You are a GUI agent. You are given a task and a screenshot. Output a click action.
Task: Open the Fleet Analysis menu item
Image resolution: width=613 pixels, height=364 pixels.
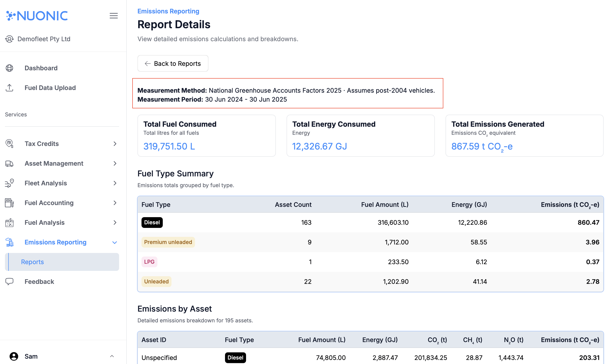[x=46, y=183]
